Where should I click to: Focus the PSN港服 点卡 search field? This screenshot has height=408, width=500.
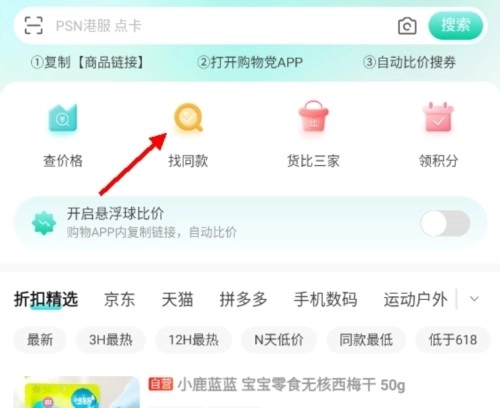[x=220, y=26]
